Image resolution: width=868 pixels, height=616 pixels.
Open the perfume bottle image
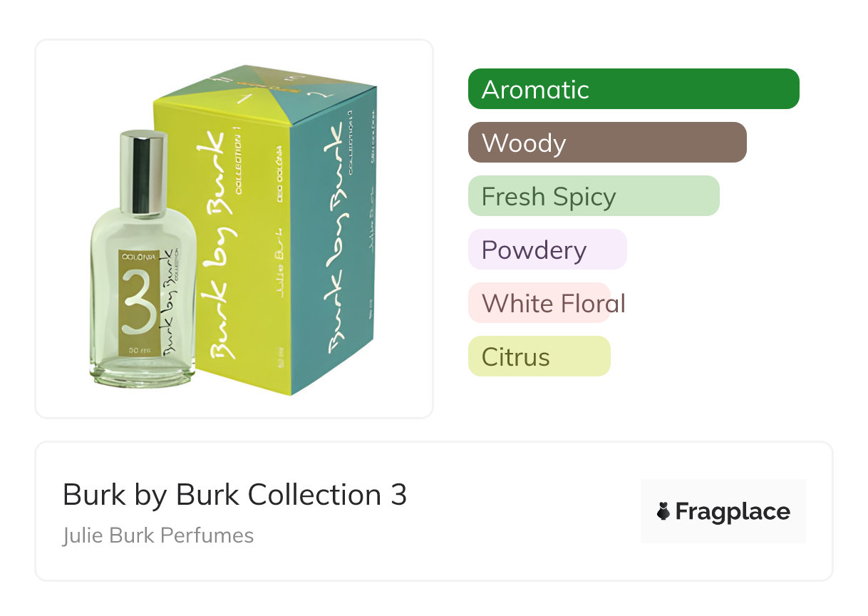143,260
